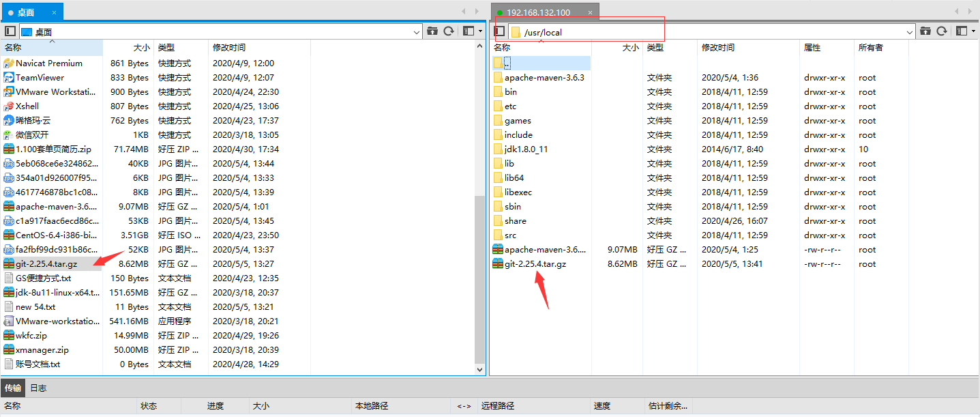Image resolution: width=980 pixels, height=417 pixels.
Task: Select remote jdk1.8.0_11 folder icon
Action: (498, 149)
